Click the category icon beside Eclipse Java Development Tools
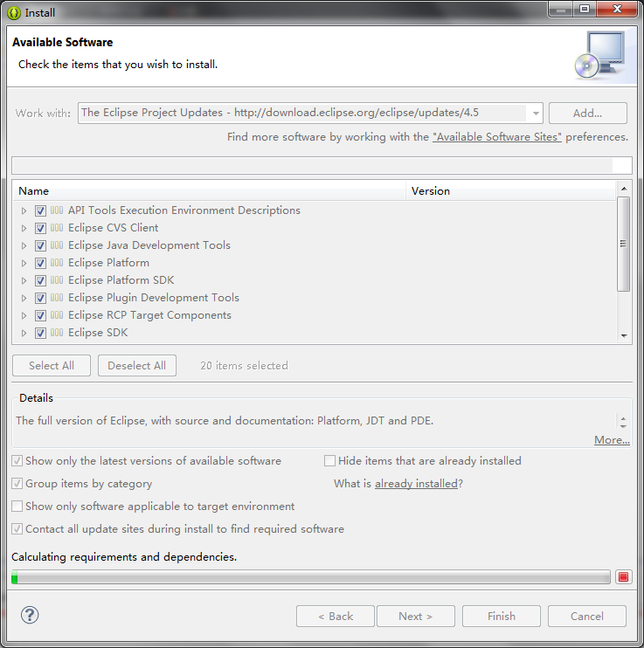This screenshot has height=648, width=644. (57, 245)
